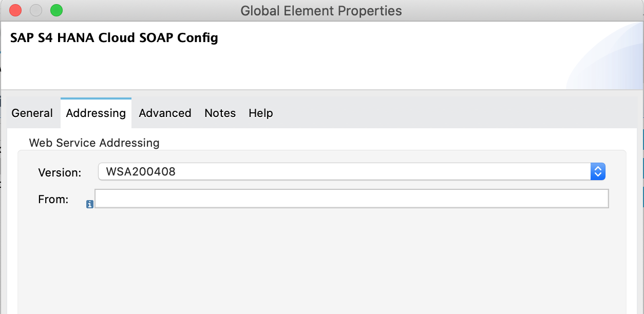
Task: Click the Global Element Properties title bar
Action: [321, 11]
